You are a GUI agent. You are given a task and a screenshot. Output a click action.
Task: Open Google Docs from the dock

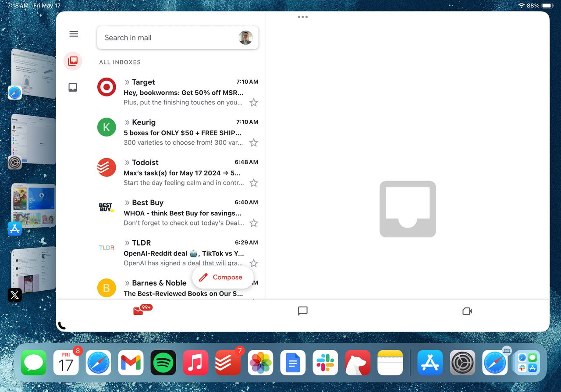point(293,363)
